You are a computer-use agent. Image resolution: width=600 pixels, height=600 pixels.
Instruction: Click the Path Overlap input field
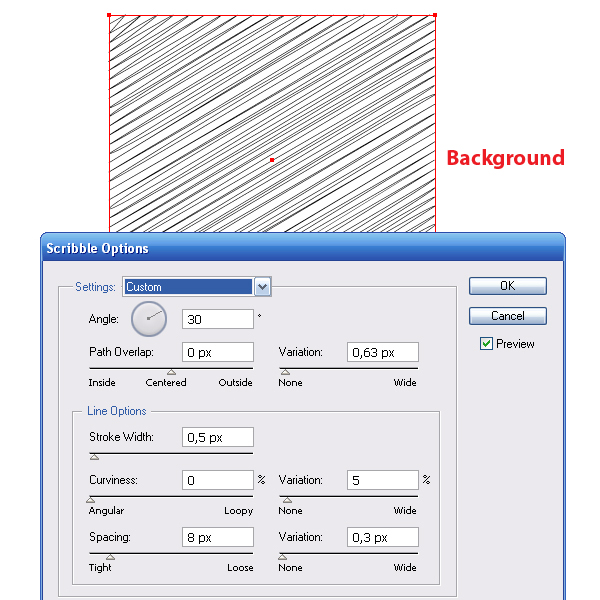218,352
